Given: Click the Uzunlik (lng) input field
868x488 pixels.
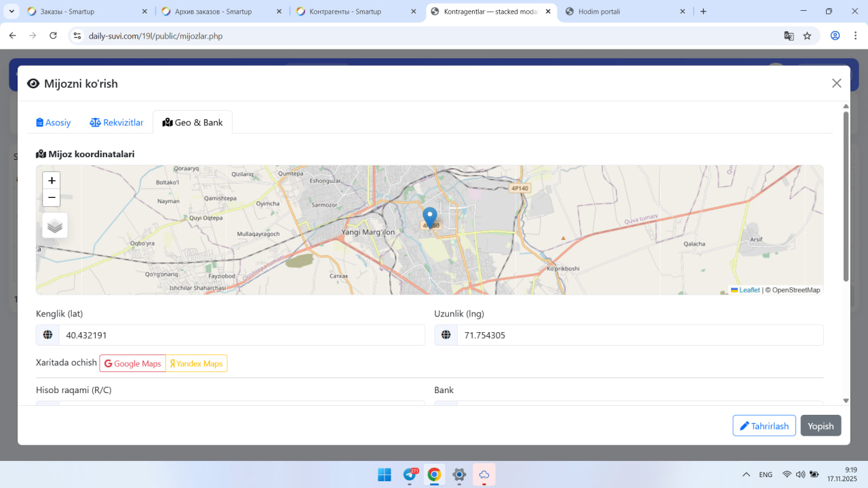Looking at the screenshot, I should point(639,335).
